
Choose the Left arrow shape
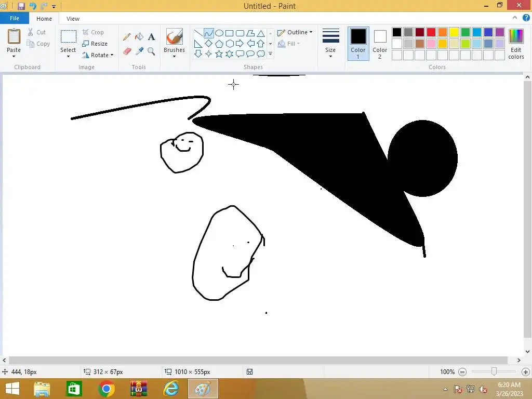[250, 44]
